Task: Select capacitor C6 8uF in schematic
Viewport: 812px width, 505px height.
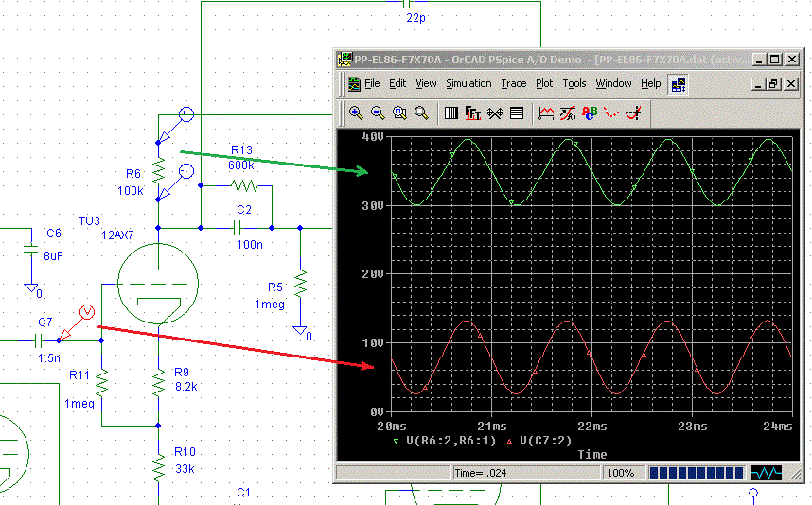Action: [x=31, y=250]
